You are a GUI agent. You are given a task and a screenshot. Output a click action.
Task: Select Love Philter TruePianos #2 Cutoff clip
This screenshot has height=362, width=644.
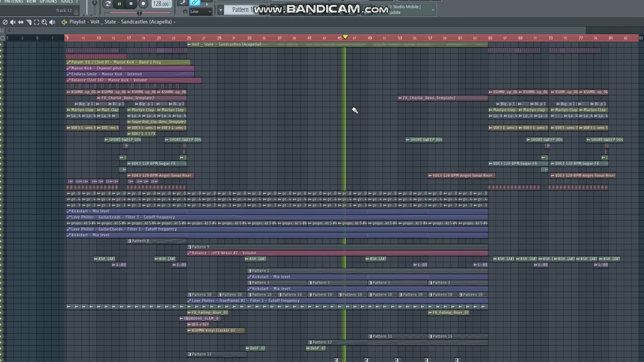tap(338, 301)
